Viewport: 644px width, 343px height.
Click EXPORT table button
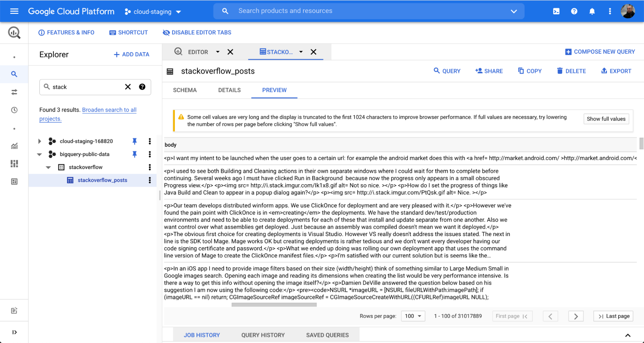[x=616, y=71]
